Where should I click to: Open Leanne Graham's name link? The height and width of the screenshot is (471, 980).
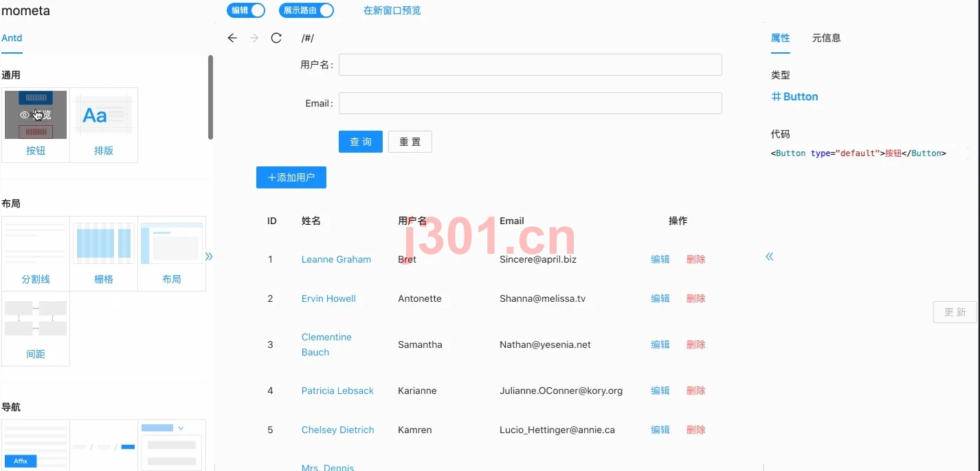336,259
